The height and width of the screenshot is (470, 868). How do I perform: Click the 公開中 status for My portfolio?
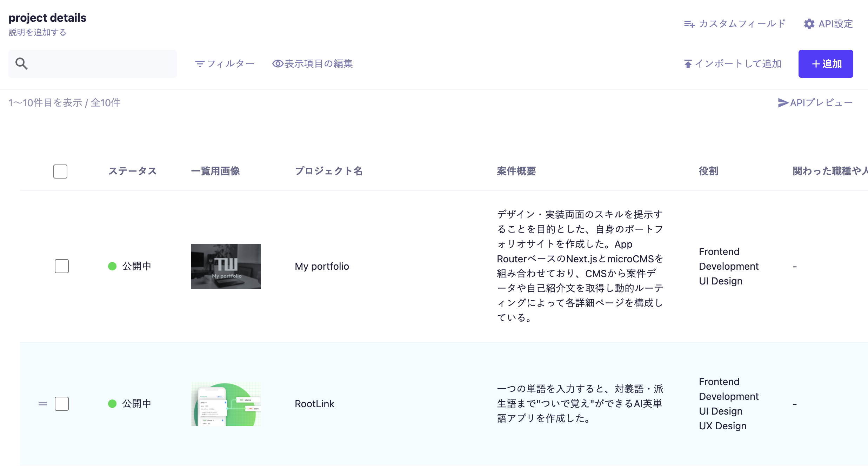pyautogui.click(x=136, y=266)
